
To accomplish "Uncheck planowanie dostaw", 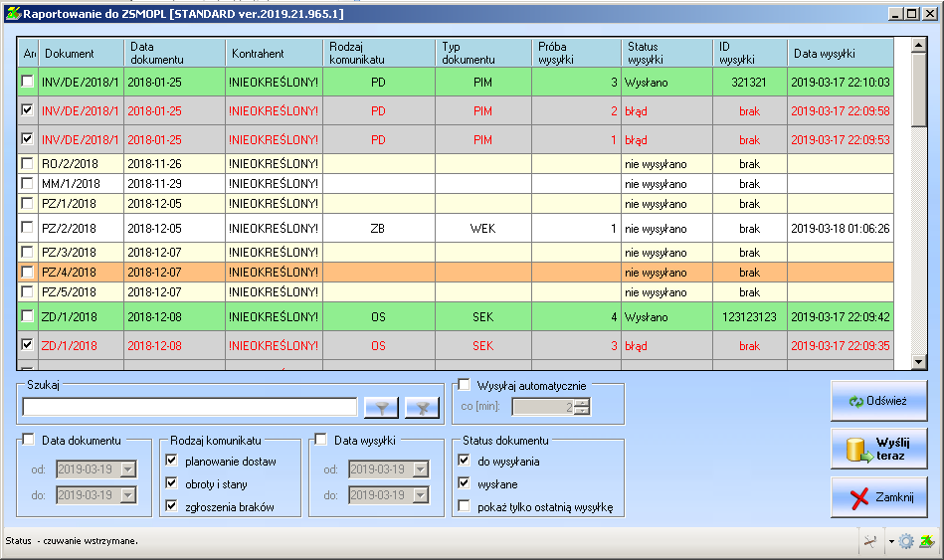I will (x=171, y=461).
